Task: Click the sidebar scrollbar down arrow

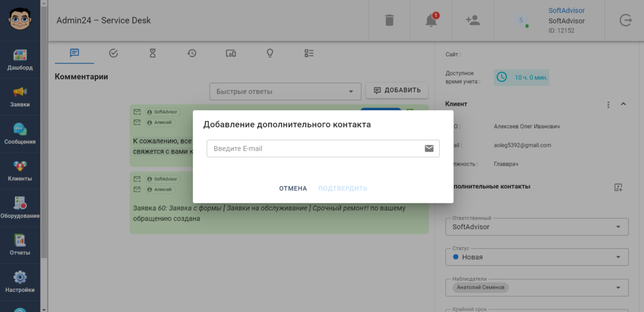Action: [44, 309]
